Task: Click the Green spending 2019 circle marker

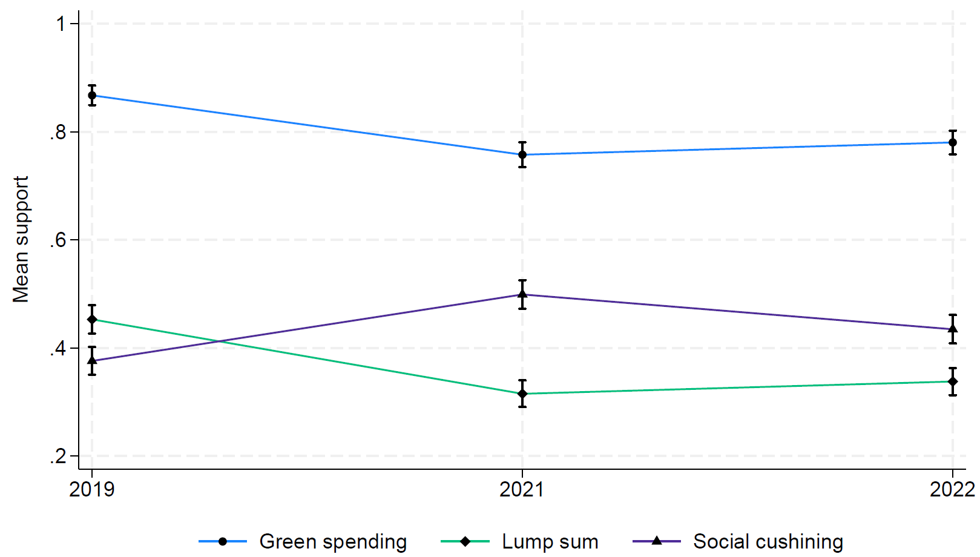Action: click(92, 96)
